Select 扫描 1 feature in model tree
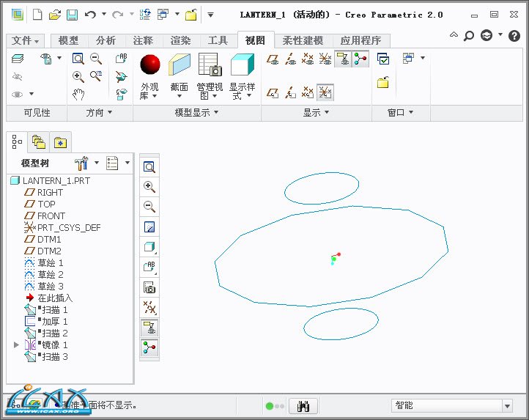Image resolution: width=529 pixels, height=420 pixels. click(x=54, y=310)
